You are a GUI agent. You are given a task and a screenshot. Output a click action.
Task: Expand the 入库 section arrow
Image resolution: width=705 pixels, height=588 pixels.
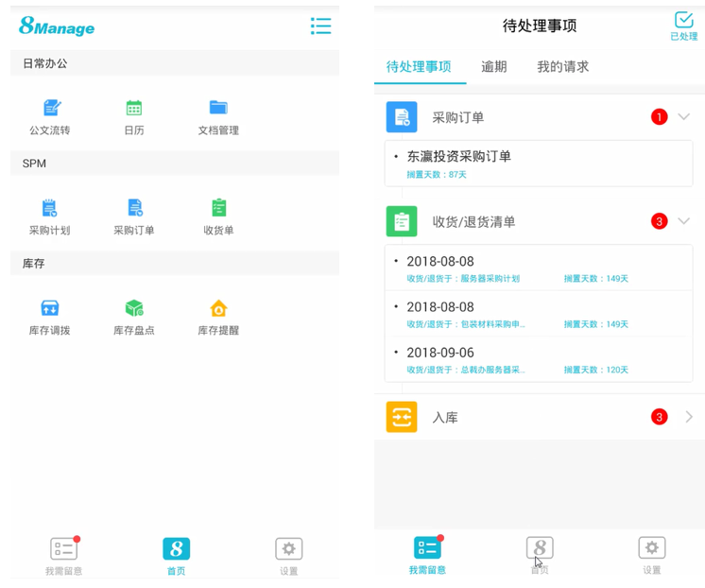pos(688,417)
